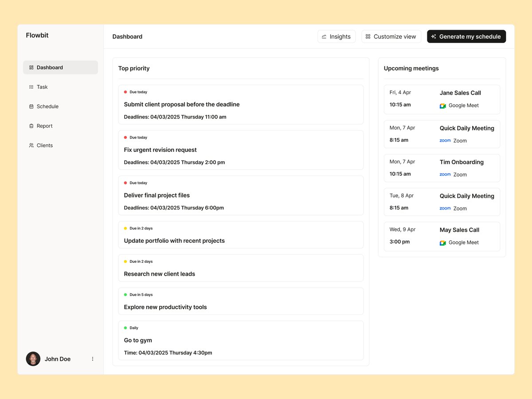Viewport: 532px width, 399px height.
Task: Click the Customize view button
Action: click(391, 36)
